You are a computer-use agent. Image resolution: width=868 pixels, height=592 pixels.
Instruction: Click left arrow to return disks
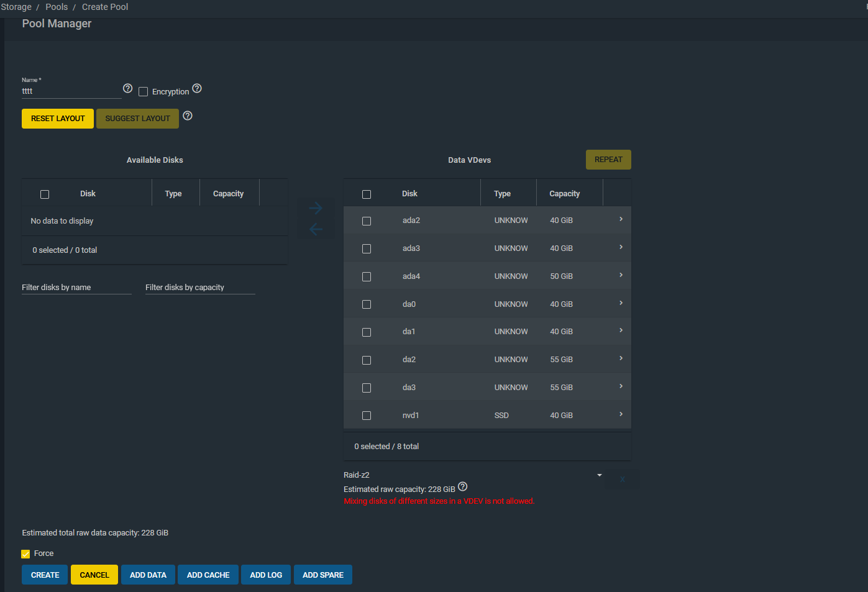(x=316, y=229)
